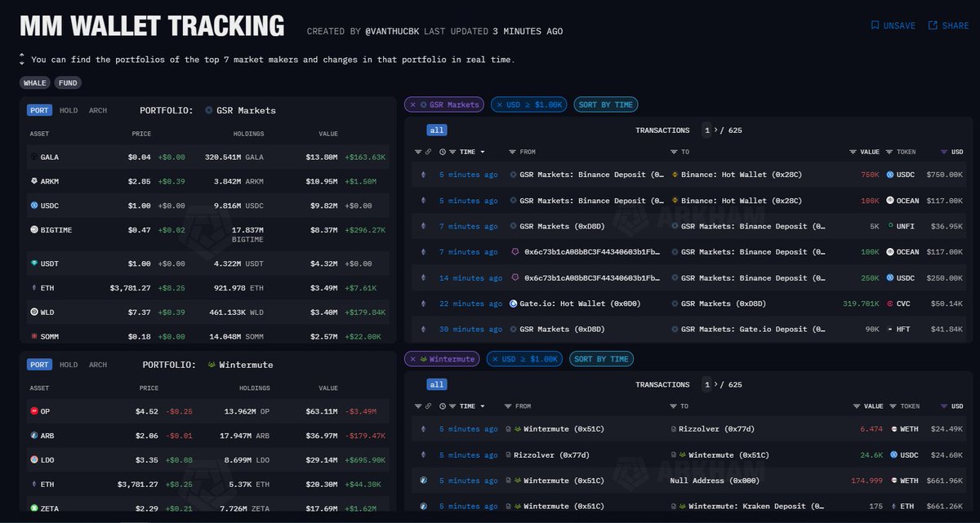Select PORT tab in Wintermute portfolio
The width and height of the screenshot is (980, 523).
(x=39, y=365)
